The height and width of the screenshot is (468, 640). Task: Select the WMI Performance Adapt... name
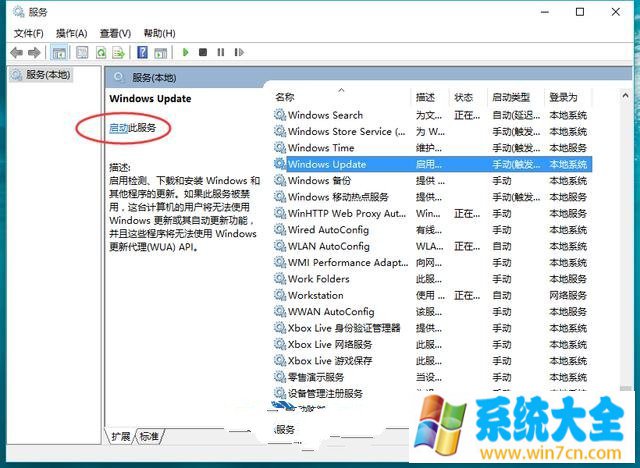click(348, 263)
